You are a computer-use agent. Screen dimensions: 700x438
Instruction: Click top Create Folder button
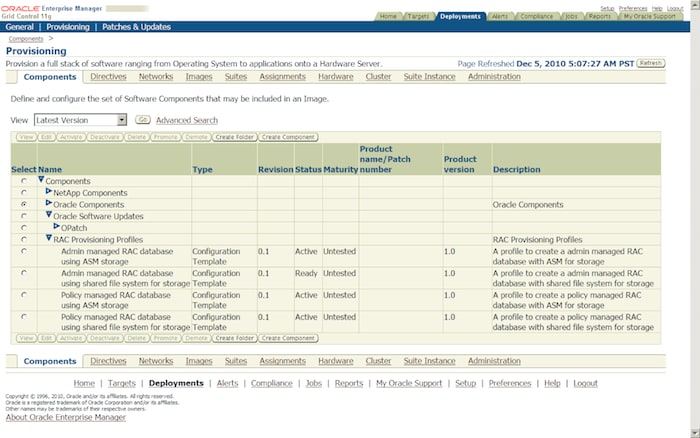pyautogui.click(x=235, y=137)
